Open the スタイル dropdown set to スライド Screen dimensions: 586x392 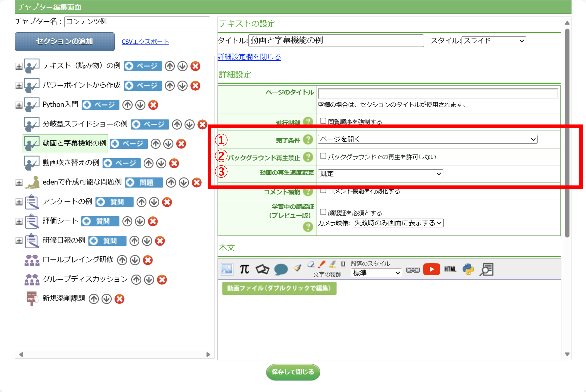tap(494, 41)
